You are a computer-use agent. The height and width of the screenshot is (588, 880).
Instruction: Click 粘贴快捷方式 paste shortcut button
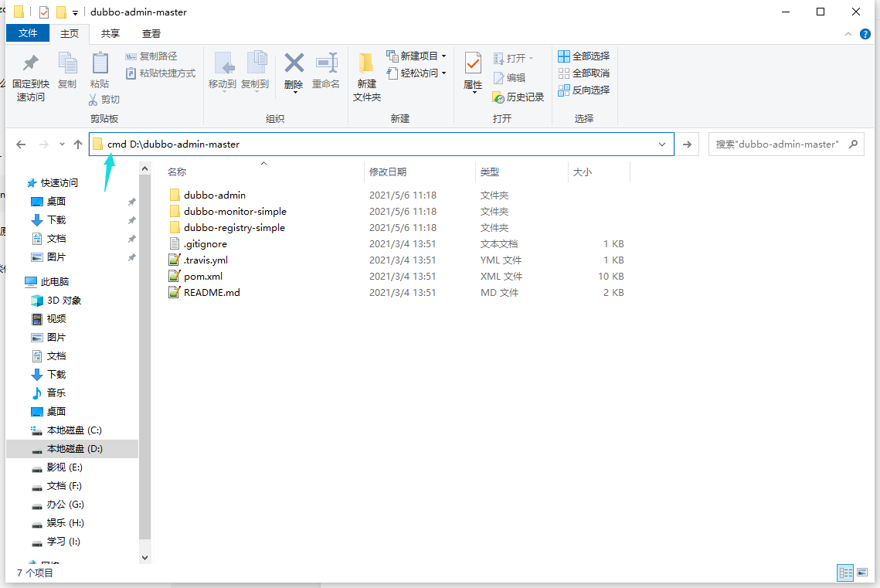(x=161, y=73)
